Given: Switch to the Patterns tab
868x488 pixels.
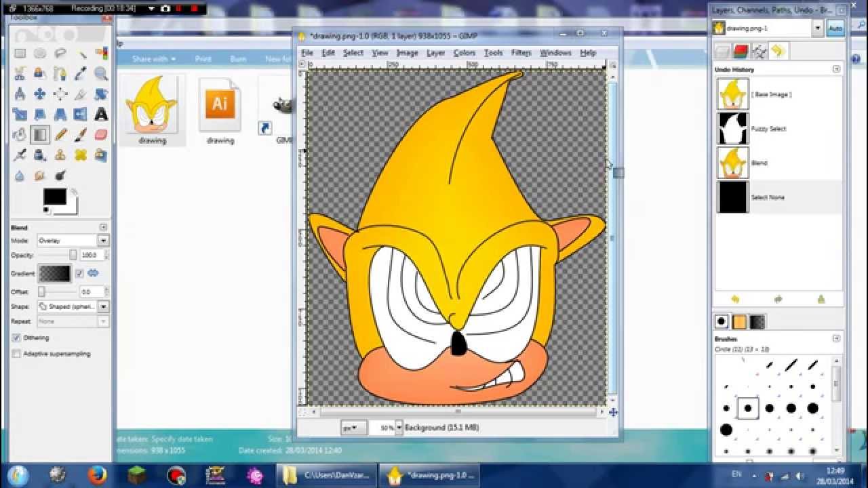Looking at the screenshot, I should [739, 322].
